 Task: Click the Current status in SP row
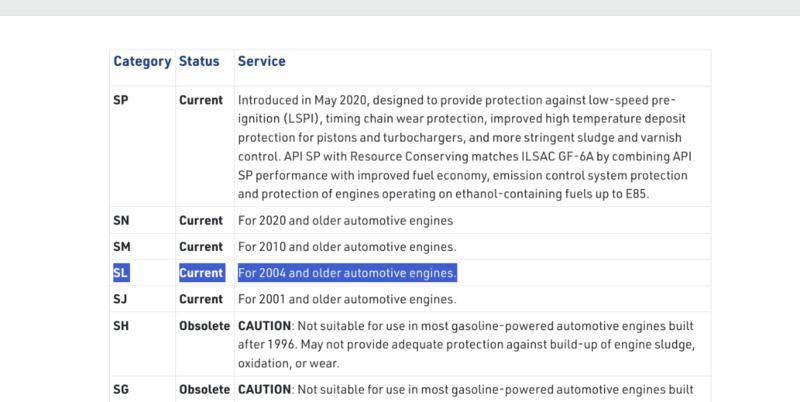pos(201,101)
